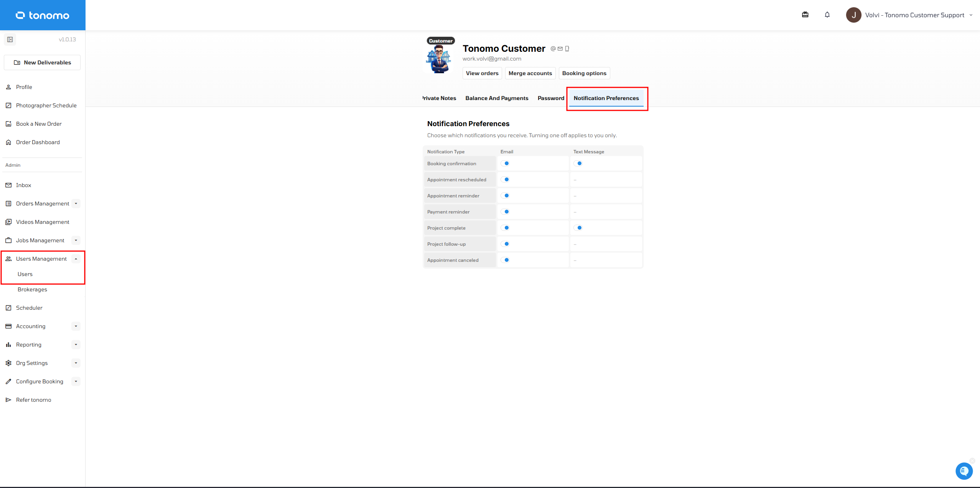Toggle Payment reminder email notification
Screen dimensions: 980x488
pyautogui.click(x=505, y=212)
